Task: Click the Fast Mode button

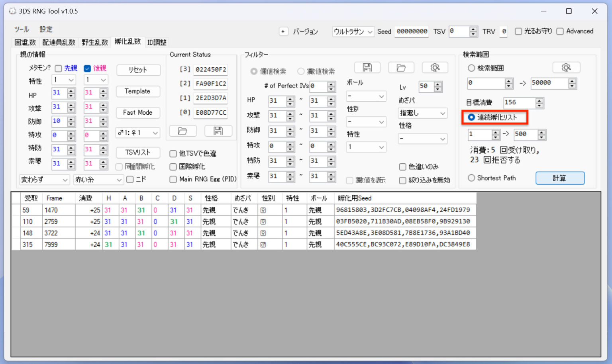Action: point(138,113)
